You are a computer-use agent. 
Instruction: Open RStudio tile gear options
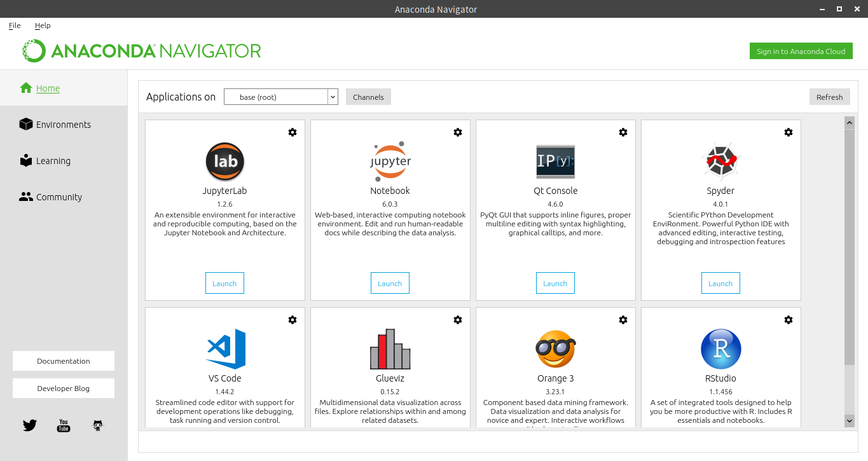tap(789, 320)
